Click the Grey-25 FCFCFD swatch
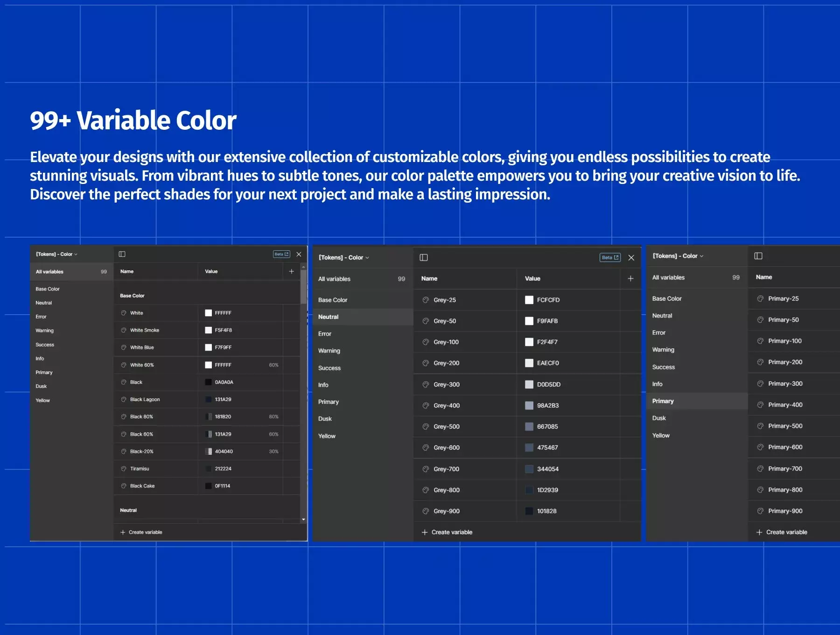This screenshot has width=840, height=635. click(x=529, y=300)
